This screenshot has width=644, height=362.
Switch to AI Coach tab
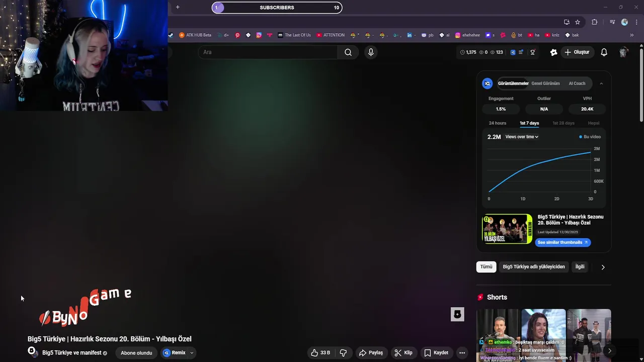[x=577, y=83]
